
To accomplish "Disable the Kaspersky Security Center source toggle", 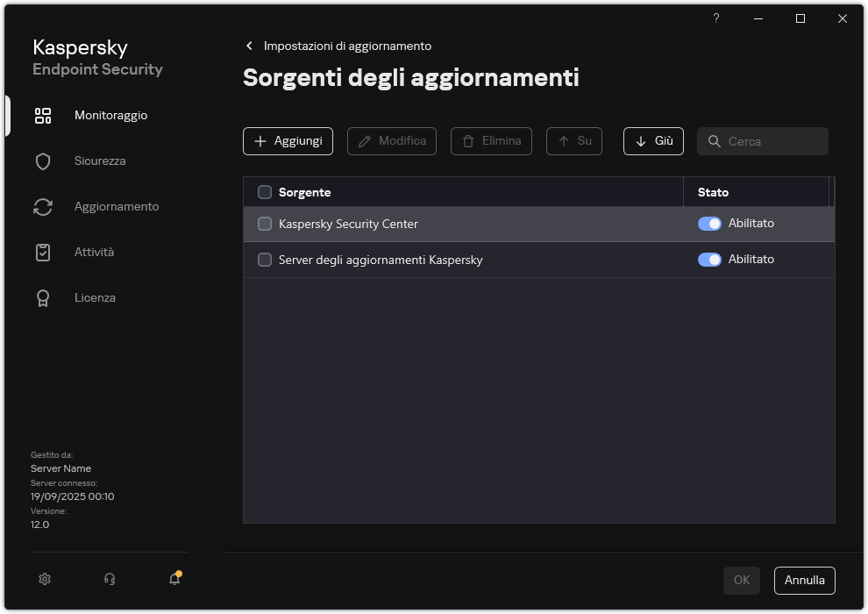I will (709, 224).
